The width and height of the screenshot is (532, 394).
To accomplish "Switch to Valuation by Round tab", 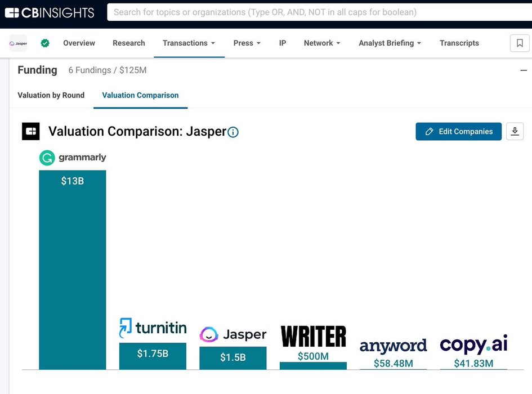I will click(x=51, y=95).
